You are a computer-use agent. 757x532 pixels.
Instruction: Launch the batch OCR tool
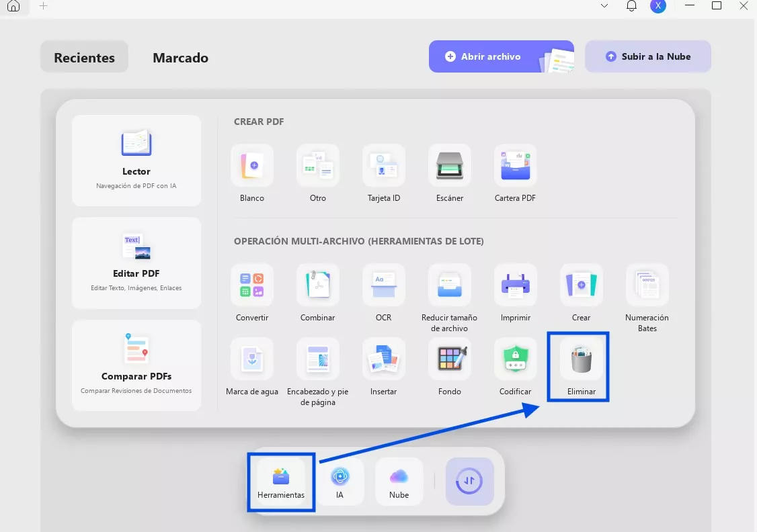384,294
